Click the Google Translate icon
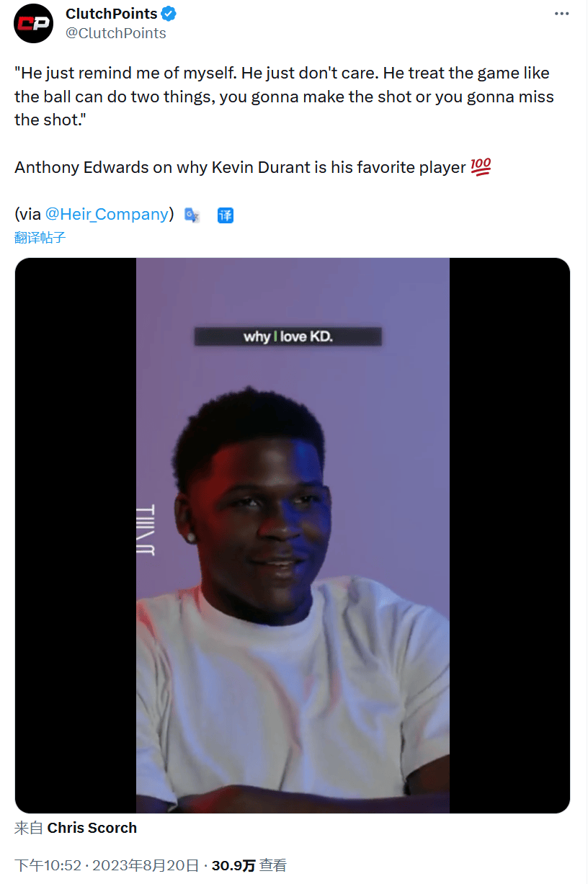Image resolution: width=588 pixels, height=884 pixels. [192, 215]
